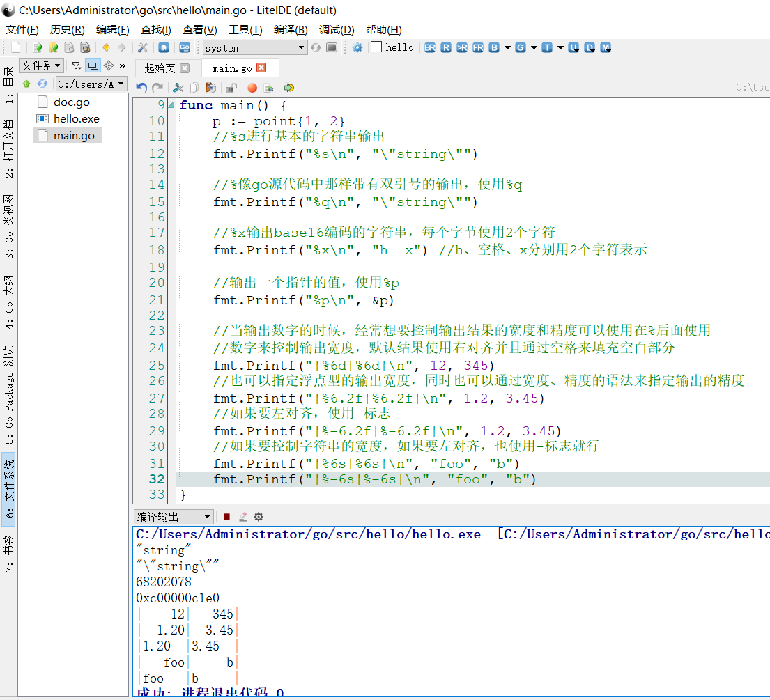770x700 pixels.
Task: Click the New File toolbar icon
Action: [x=16, y=47]
